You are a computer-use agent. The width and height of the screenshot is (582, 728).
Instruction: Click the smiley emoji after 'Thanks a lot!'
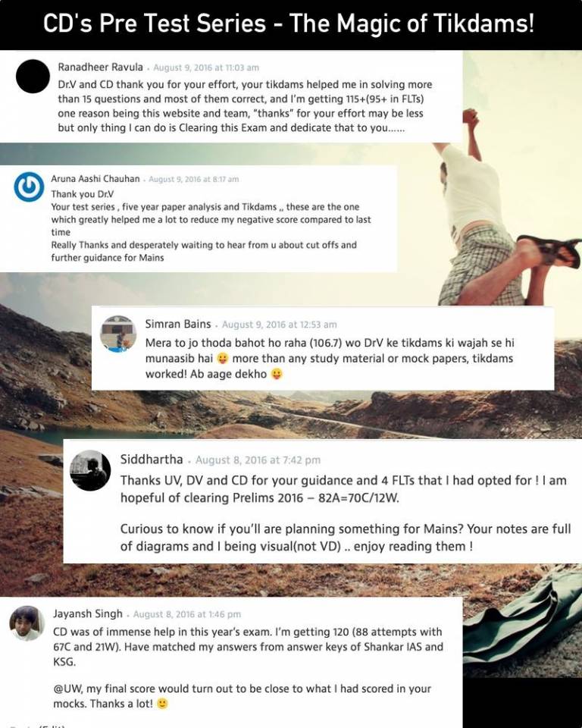click(162, 704)
